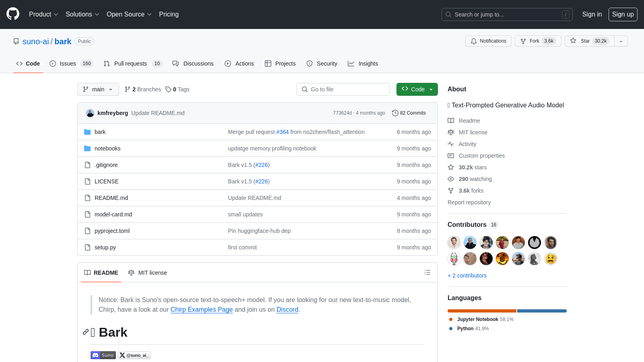This screenshot has width=644, height=362.
Task: Open Chirp Examples Page link
Action: coord(202,309)
